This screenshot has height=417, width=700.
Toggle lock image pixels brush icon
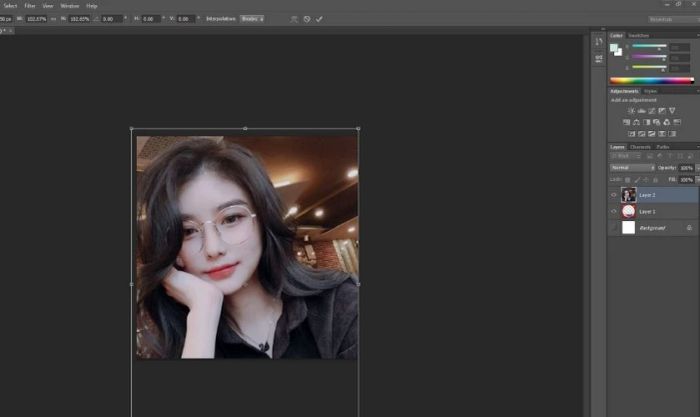(637, 180)
